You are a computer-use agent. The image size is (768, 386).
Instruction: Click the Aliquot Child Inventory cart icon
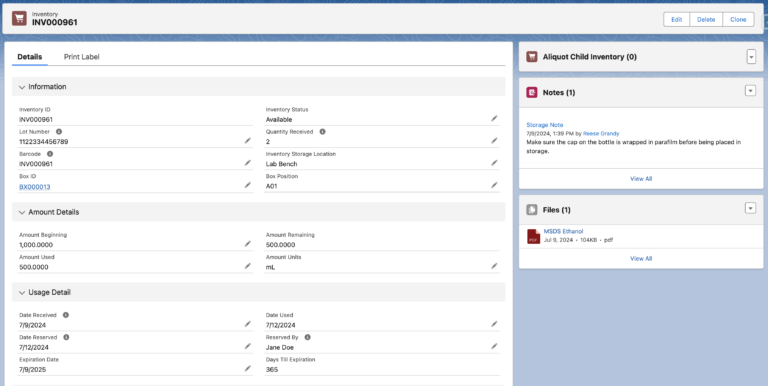[x=532, y=57]
